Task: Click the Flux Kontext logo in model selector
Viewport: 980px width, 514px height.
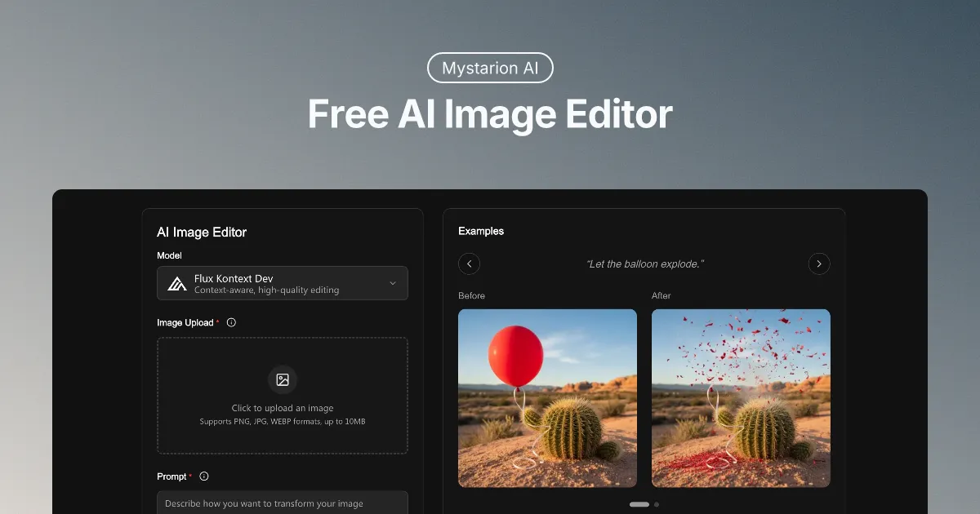Action: click(177, 283)
